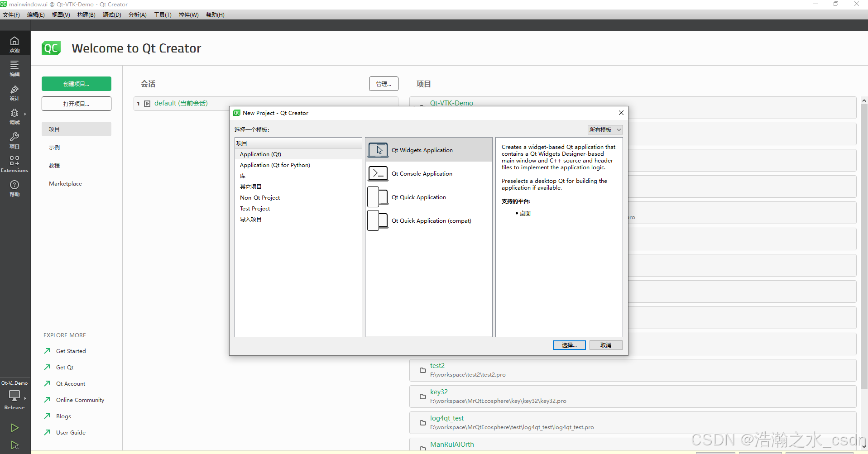Select 库 category in template list
868x454 pixels.
298,176
